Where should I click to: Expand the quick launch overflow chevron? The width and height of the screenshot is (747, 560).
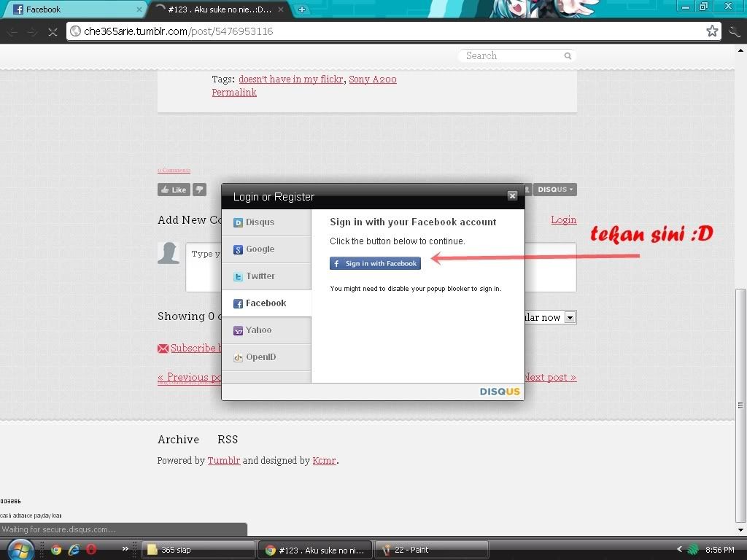(x=125, y=549)
